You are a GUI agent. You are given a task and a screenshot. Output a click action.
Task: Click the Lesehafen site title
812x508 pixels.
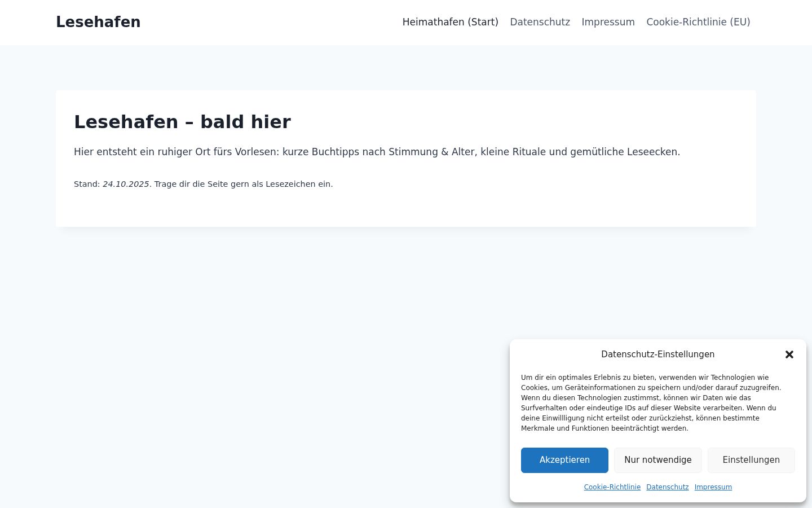(98, 22)
